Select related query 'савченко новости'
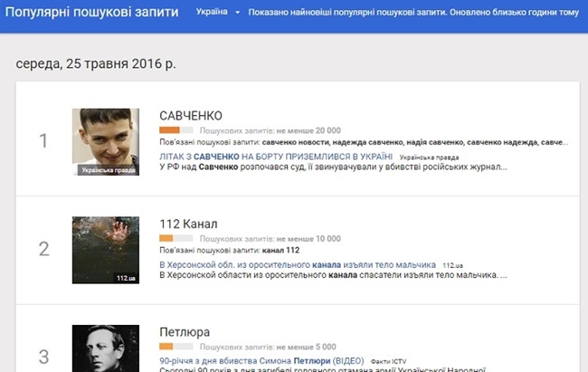This screenshot has height=372, width=588. point(296,142)
